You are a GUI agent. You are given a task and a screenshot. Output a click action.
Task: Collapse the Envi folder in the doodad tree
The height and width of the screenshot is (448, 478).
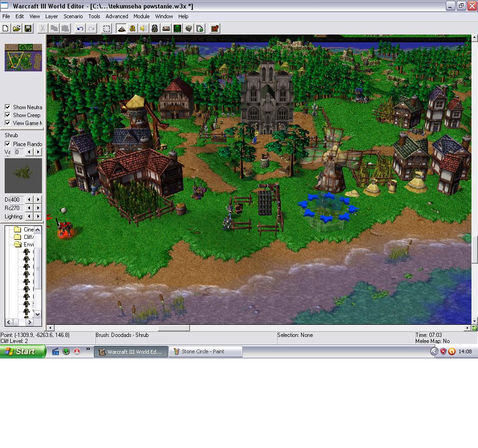click(18, 245)
